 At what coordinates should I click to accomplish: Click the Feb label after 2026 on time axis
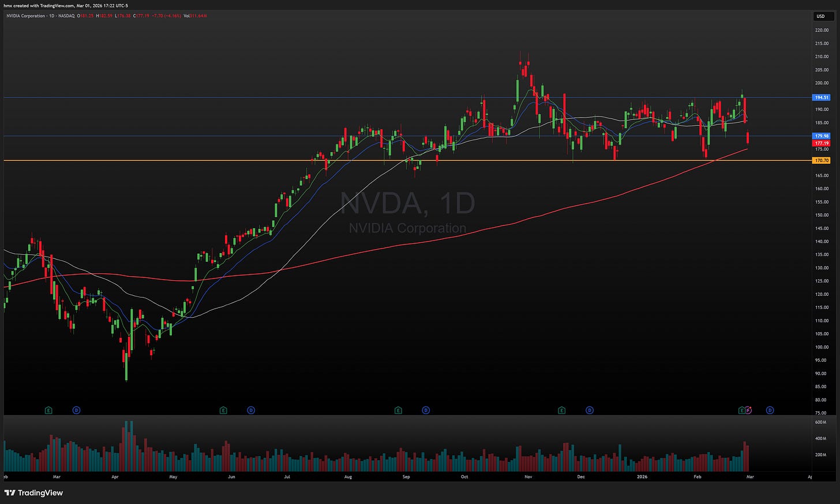pos(697,477)
